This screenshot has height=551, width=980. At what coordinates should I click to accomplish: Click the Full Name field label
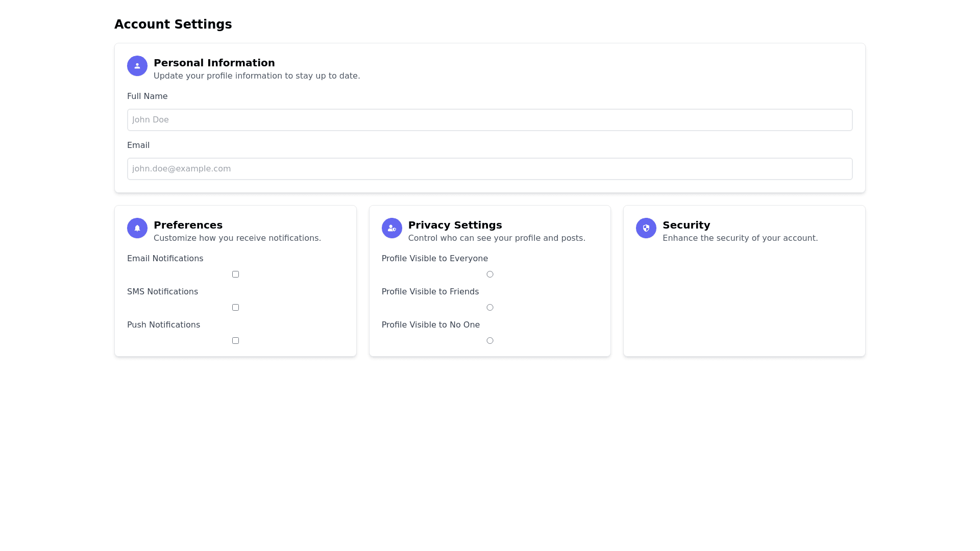147,96
